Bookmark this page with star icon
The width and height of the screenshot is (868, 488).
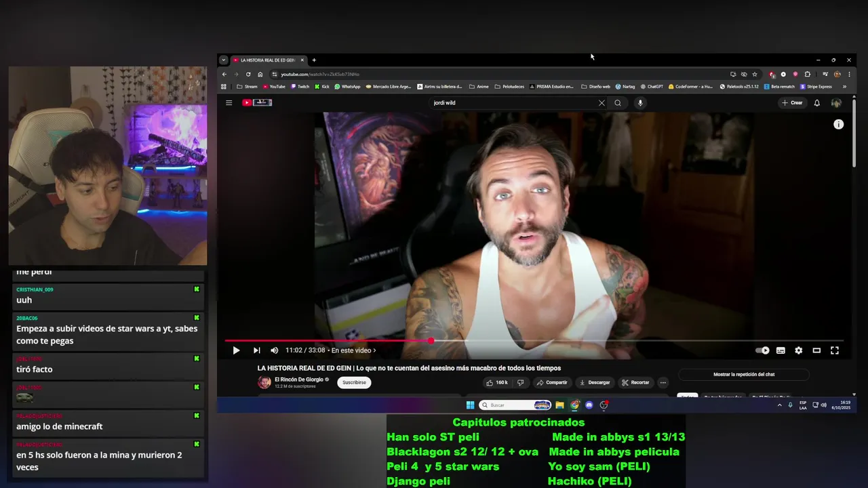pyautogui.click(x=755, y=75)
